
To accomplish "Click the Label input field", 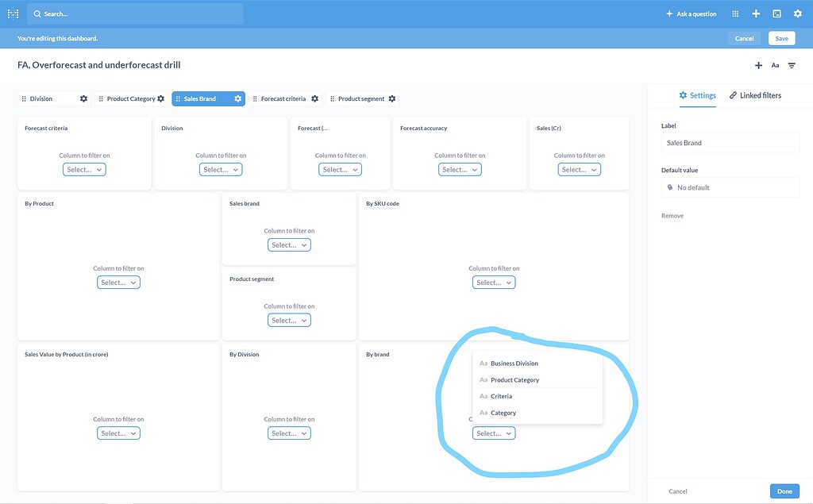I will pos(730,143).
